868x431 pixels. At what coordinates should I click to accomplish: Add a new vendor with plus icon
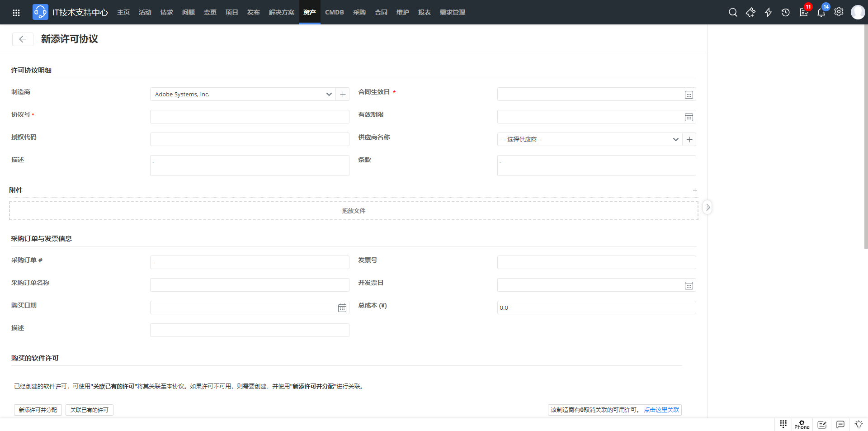(689, 139)
